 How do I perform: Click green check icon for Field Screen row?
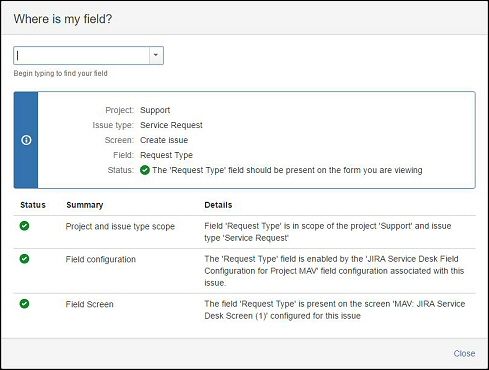click(x=24, y=304)
